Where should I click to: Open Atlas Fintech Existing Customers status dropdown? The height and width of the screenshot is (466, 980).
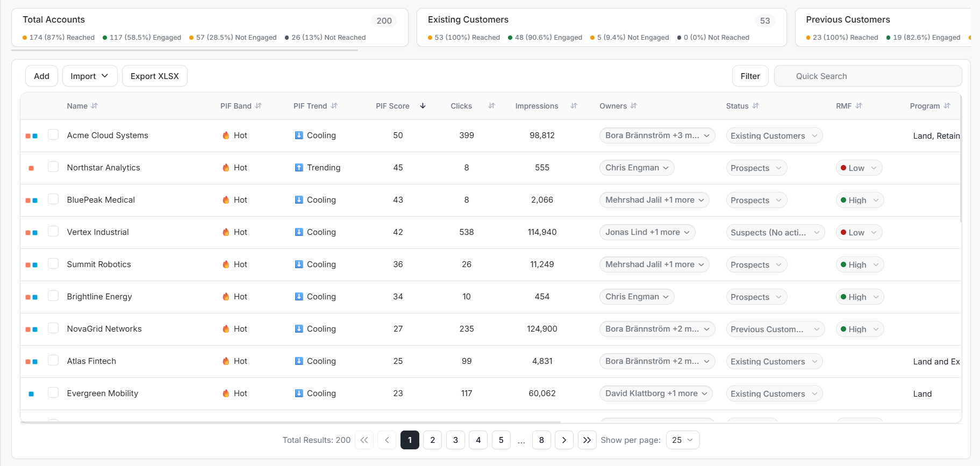(774, 361)
